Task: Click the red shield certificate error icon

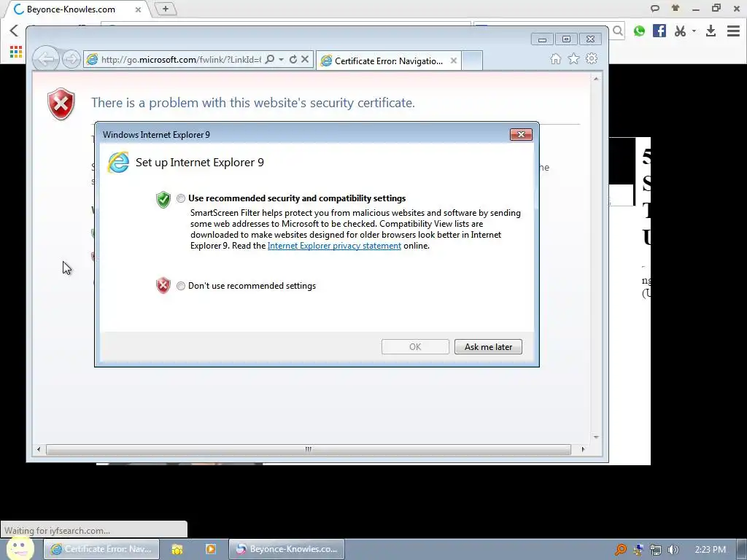Action: (x=61, y=104)
